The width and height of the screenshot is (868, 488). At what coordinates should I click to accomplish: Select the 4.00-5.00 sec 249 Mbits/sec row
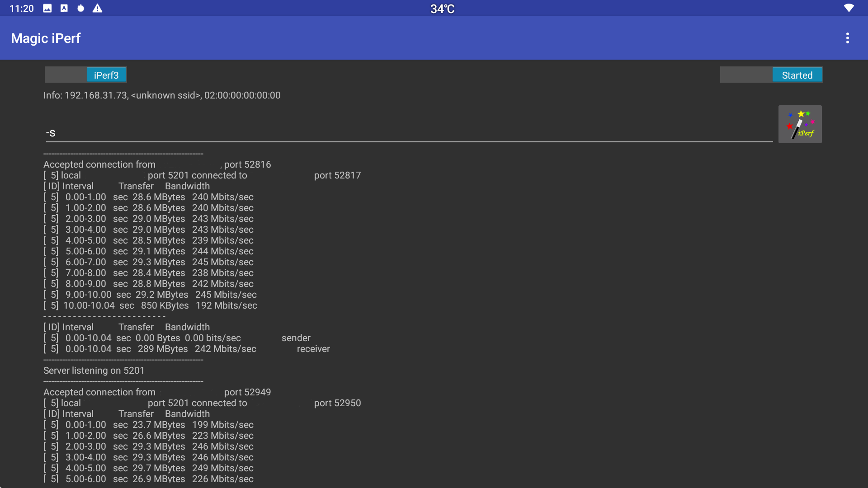pyautogui.click(x=149, y=468)
